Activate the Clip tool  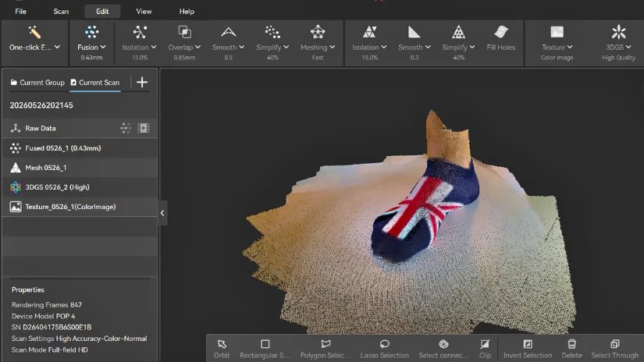(x=485, y=349)
